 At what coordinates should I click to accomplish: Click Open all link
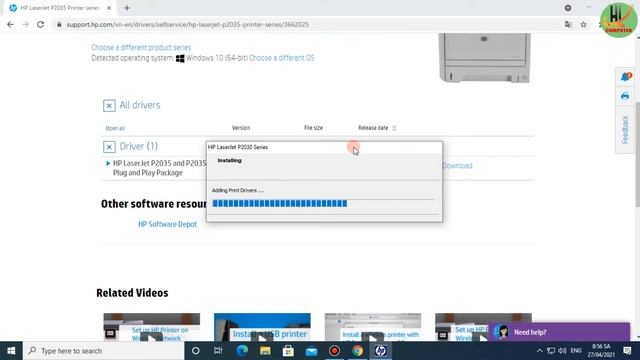tap(115, 128)
